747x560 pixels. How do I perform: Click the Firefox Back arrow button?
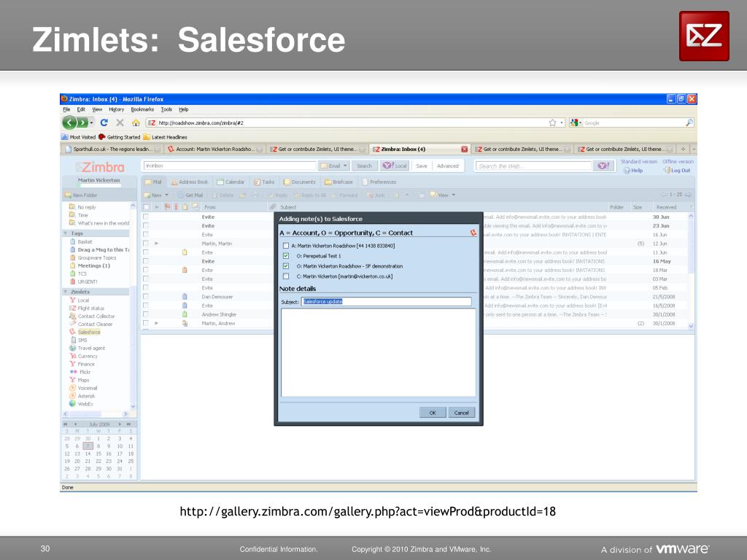(69, 122)
